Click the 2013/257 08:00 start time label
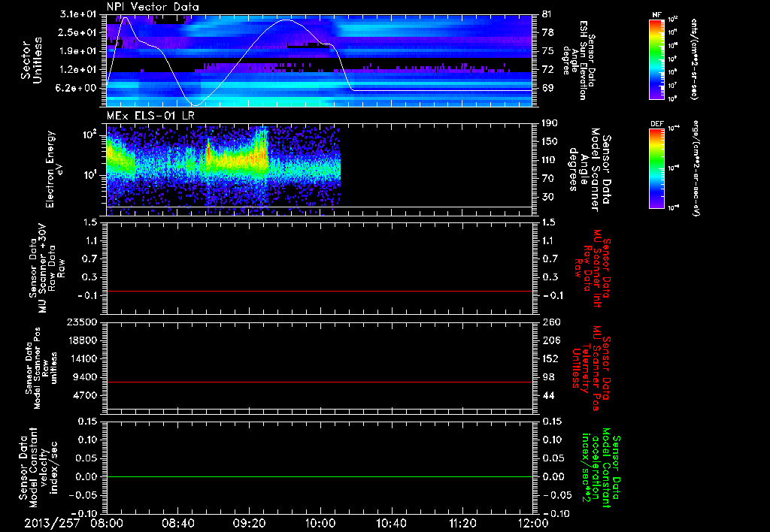The image size is (770, 532). pos(74,523)
